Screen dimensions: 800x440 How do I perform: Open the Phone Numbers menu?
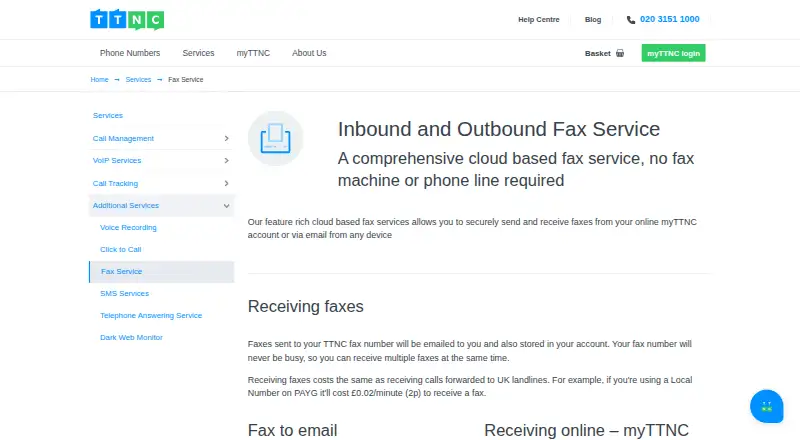coord(130,53)
